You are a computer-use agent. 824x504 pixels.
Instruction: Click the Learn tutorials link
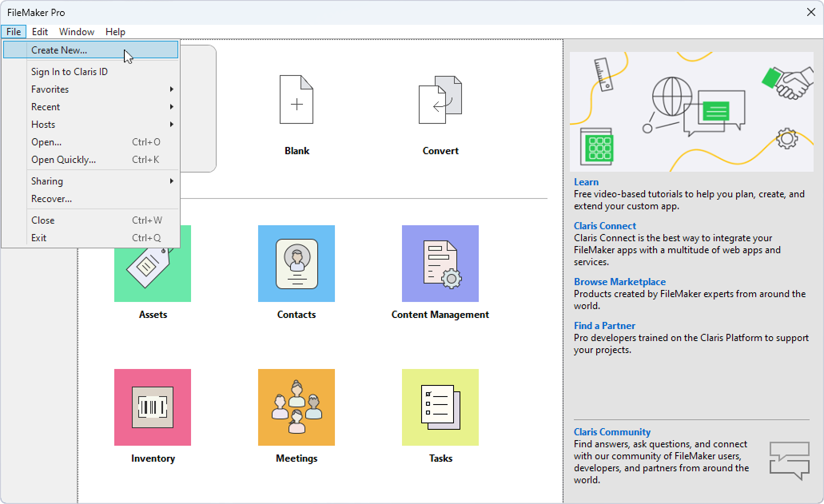(x=586, y=181)
